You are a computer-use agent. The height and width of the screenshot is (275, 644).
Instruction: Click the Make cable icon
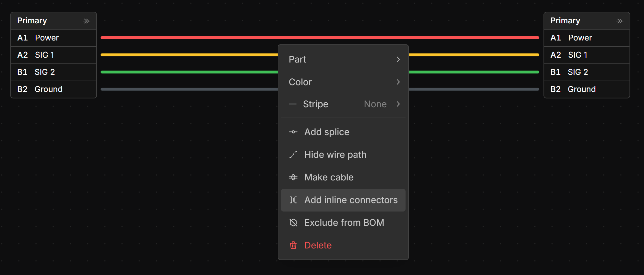pos(293,177)
